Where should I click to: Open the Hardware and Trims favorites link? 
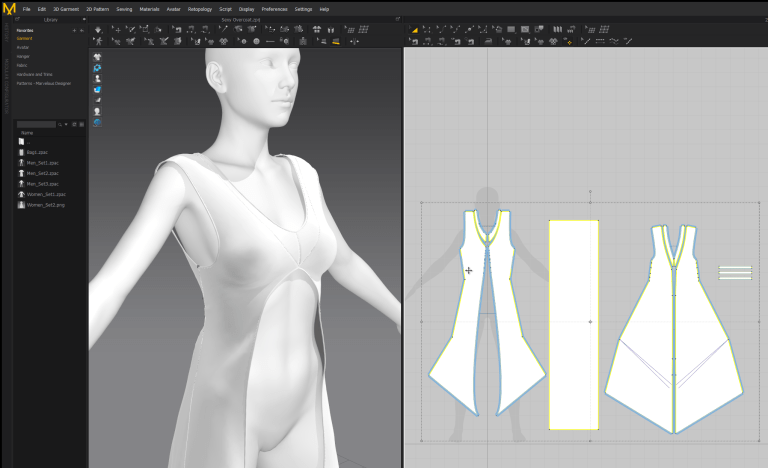tap(34, 74)
